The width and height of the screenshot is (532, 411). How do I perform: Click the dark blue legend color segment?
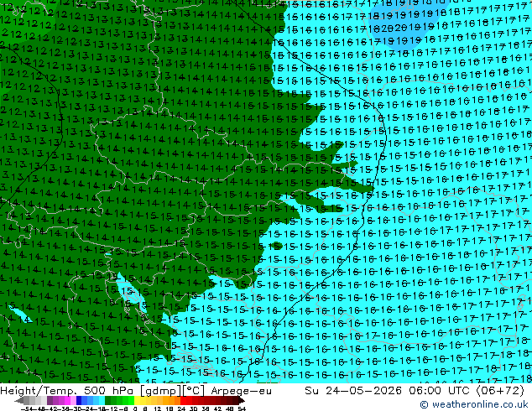pyautogui.click(x=79, y=400)
